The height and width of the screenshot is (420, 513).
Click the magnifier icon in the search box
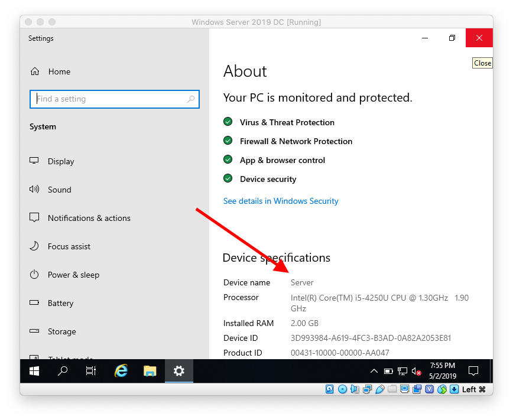pos(191,99)
